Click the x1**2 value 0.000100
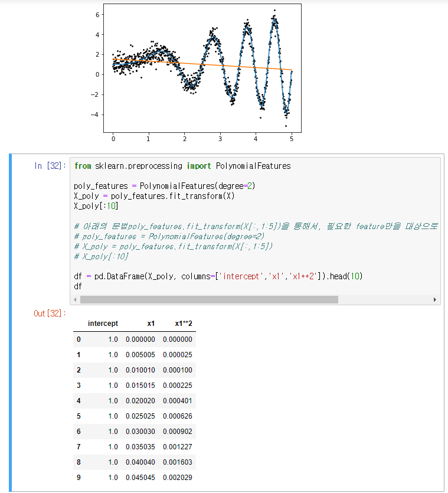The width and height of the screenshot is (448, 493). [x=178, y=370]
